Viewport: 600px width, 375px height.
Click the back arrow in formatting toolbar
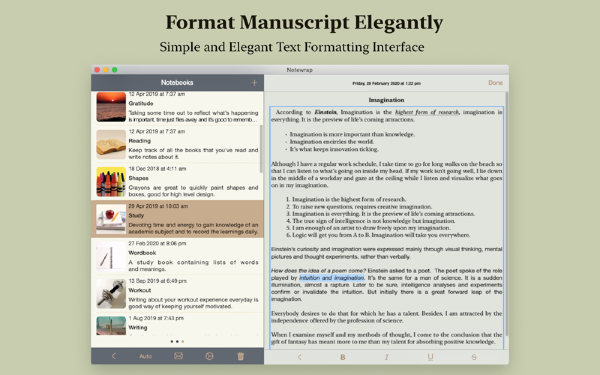pos(300,357)
